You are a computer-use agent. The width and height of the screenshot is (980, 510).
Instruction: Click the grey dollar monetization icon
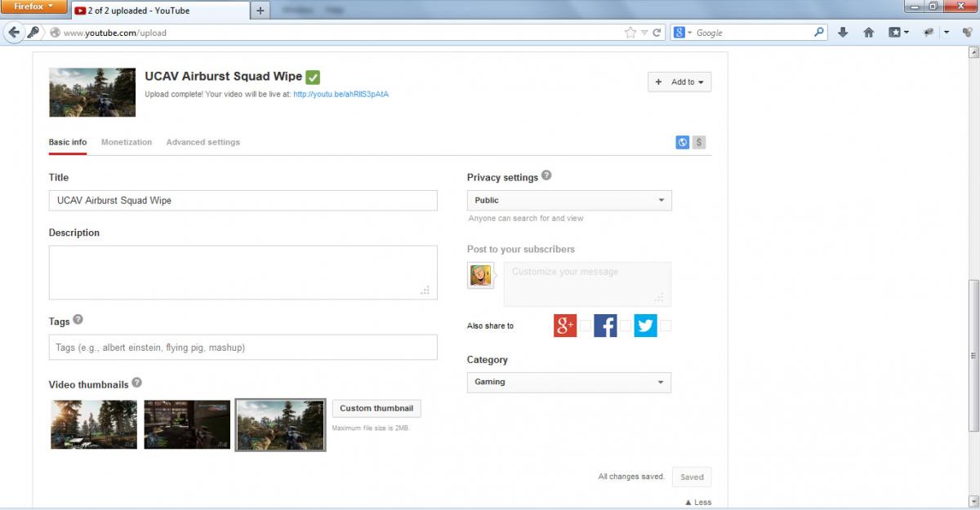click(699, 142)
